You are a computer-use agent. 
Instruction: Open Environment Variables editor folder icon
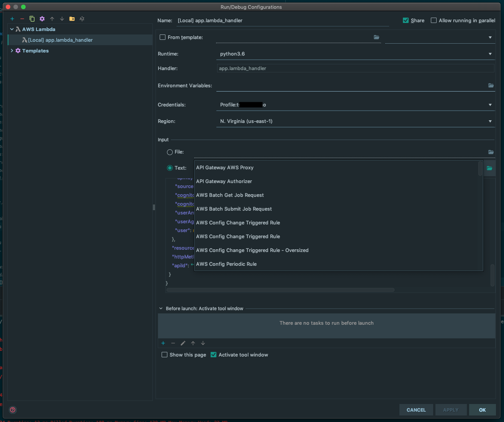pos(491,85)
